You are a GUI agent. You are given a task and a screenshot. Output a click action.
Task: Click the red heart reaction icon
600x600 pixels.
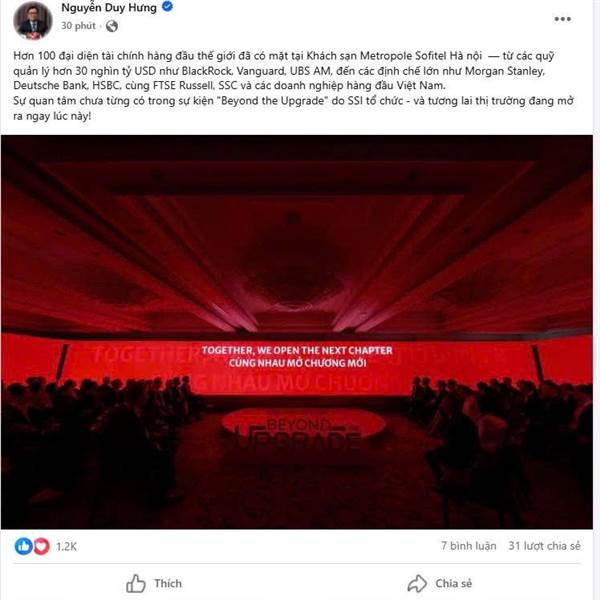point(41,546)
